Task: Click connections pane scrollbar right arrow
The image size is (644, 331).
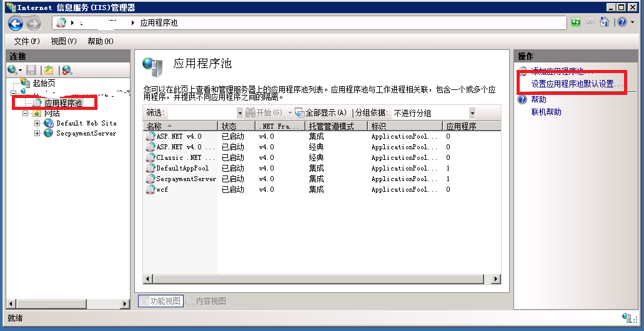Action: pyautogui.click(x=126, y=304)
